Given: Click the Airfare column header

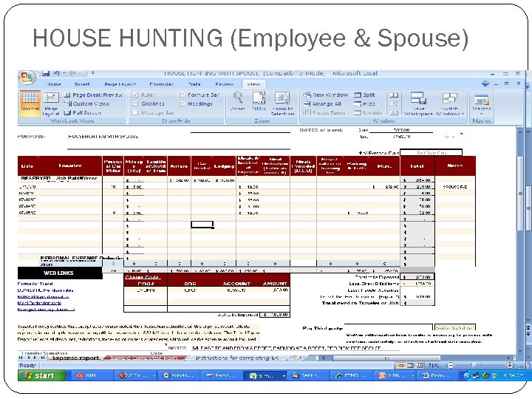Looking at the screenshot, I should click(x=179, y=166).
